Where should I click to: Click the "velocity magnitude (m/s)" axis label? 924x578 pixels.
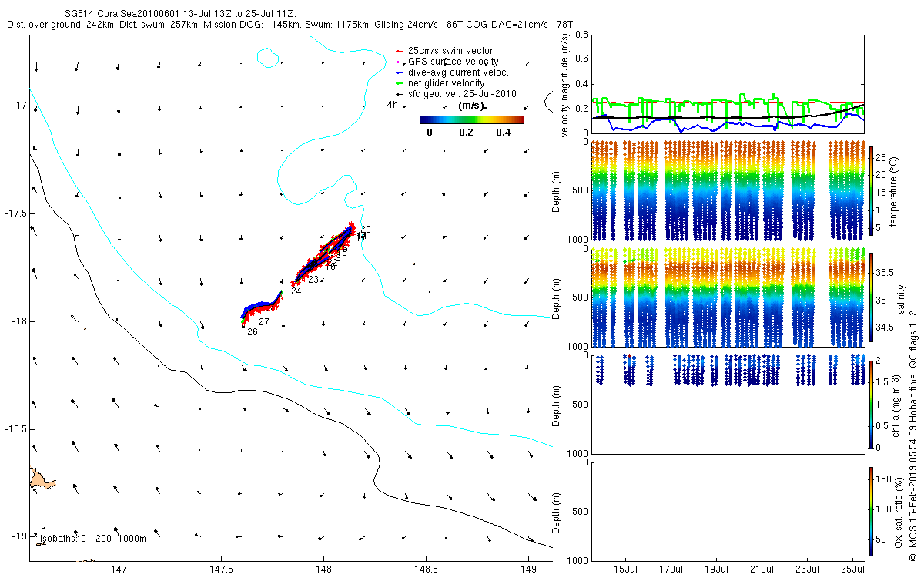click(x=566, y=85)
